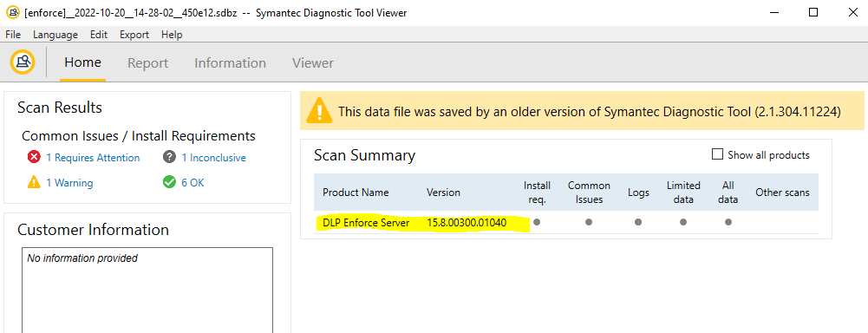Open the 1 Requires Attention link

point(93,158)
